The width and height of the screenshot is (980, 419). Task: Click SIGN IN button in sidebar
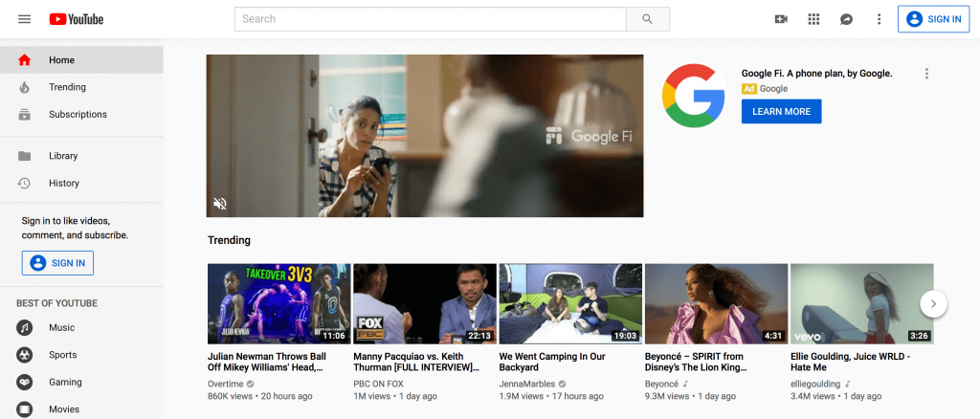click(x=57, y=263)
